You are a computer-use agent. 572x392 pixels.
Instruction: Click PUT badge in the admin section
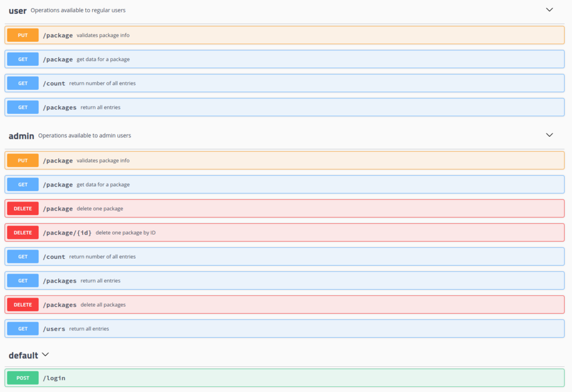point(22,160)
